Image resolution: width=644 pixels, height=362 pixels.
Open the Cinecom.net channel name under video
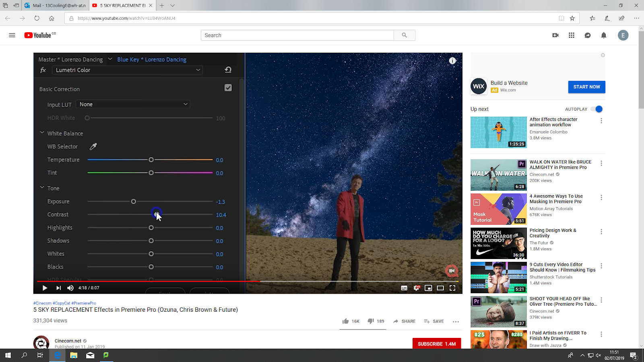click(x=68, y=341)
